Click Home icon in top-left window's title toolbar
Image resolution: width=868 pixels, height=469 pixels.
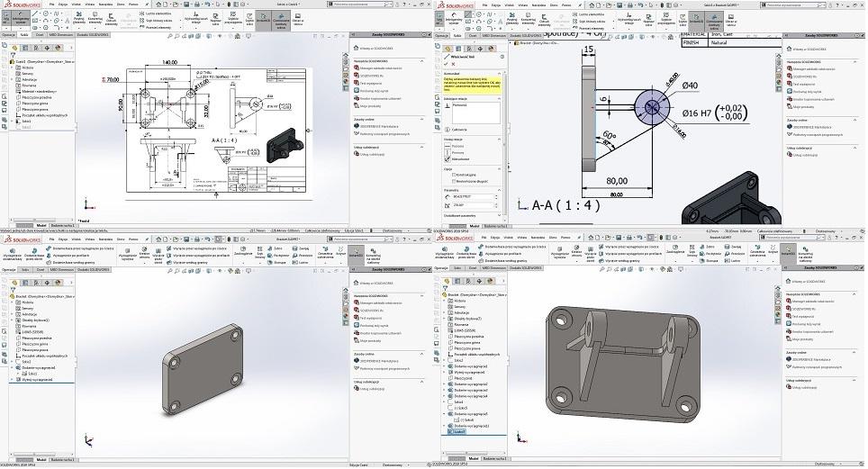(158, 5)
